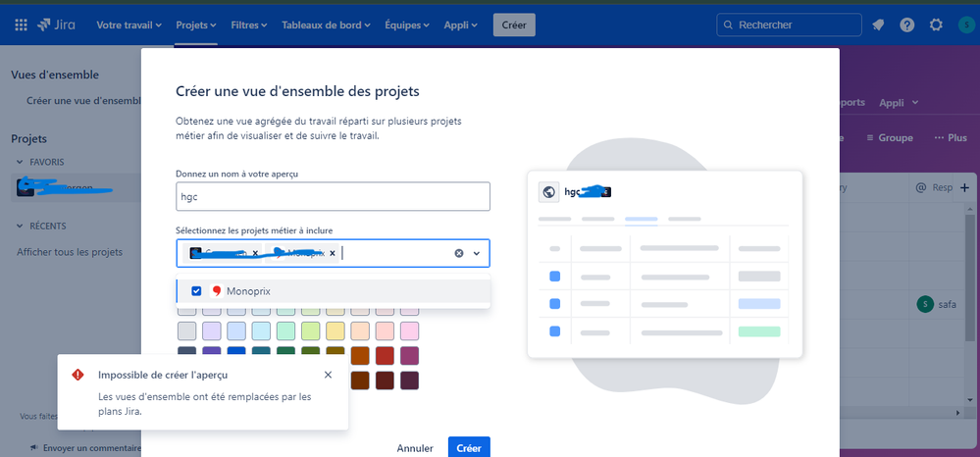Open the Appli dropdown in the top navigation
The width and height of the screenshot is (980, 457).
(461, 25)
